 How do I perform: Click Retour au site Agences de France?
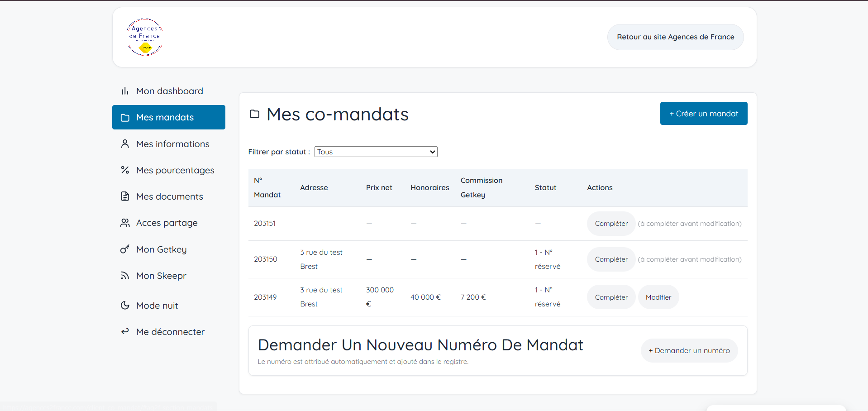click(676, 37)
